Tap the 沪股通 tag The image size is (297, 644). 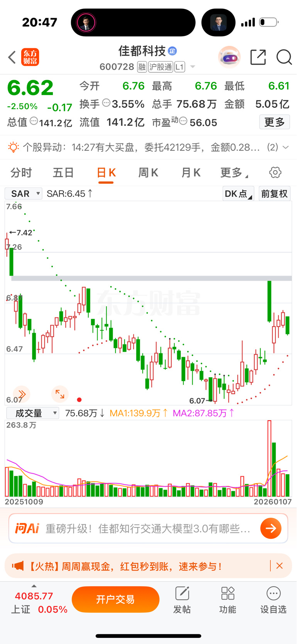pos(160,67)
